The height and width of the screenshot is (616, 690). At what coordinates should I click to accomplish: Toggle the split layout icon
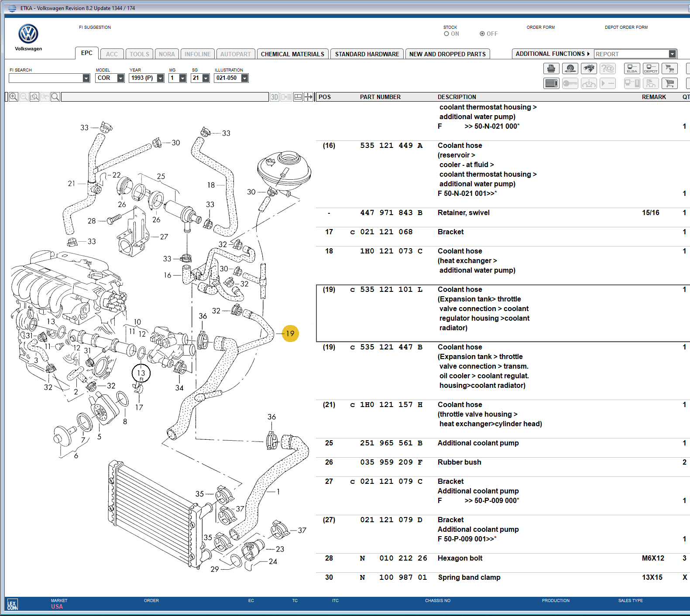tap(298, 97)
